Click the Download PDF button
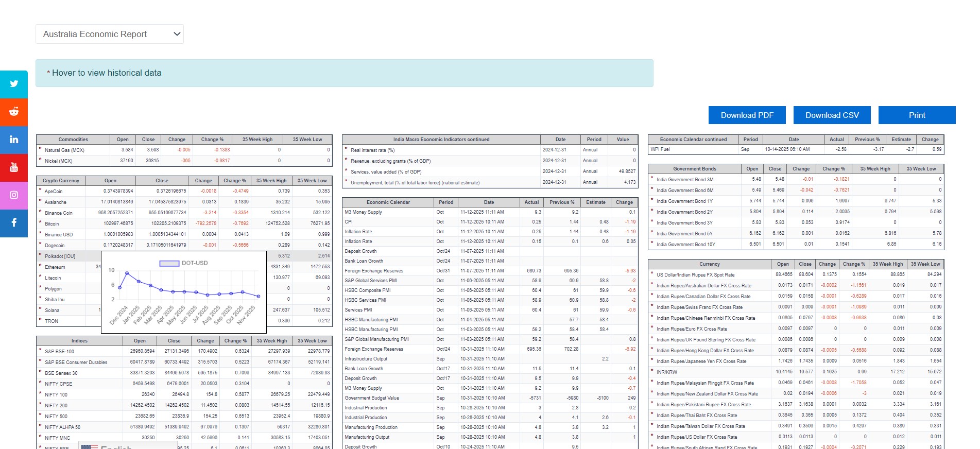 click(x=747, y=115)
